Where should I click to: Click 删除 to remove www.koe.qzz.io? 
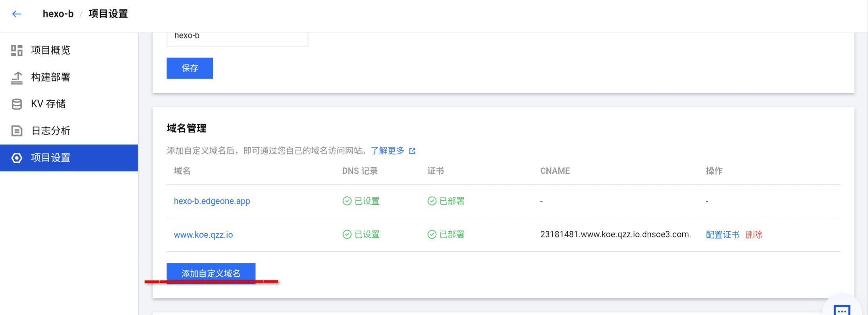point(754,235)
